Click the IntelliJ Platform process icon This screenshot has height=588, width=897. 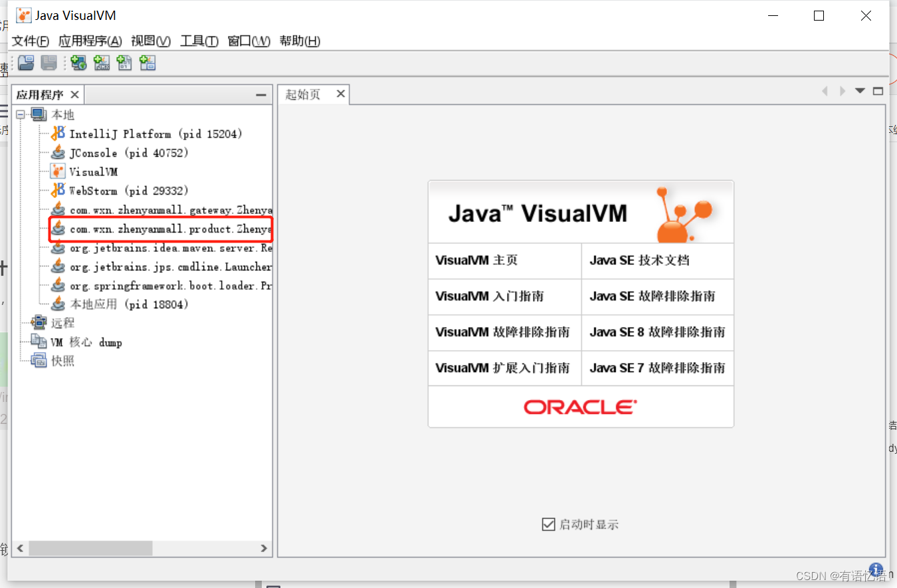pyautogui.click(x=58, y=134)
